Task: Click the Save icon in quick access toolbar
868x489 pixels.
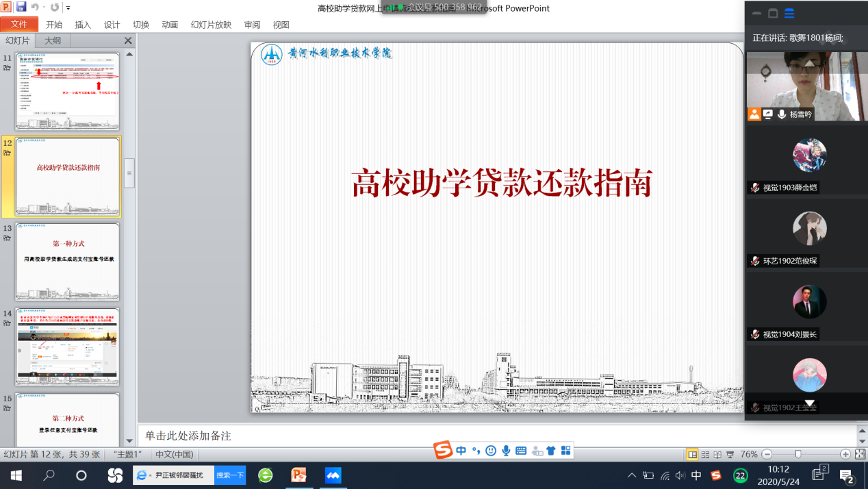Action: tap(21, 8)
